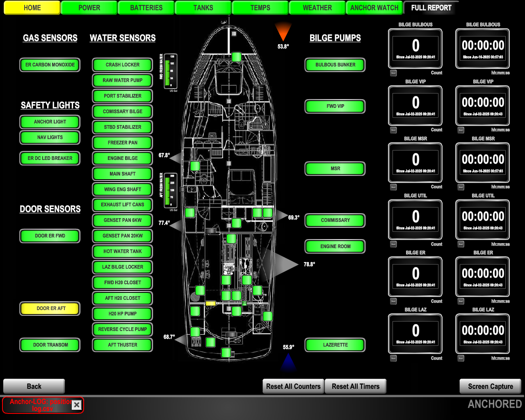525x420 pixels.
Task: Click Reset All Counters
Action: tap(293, 386)
